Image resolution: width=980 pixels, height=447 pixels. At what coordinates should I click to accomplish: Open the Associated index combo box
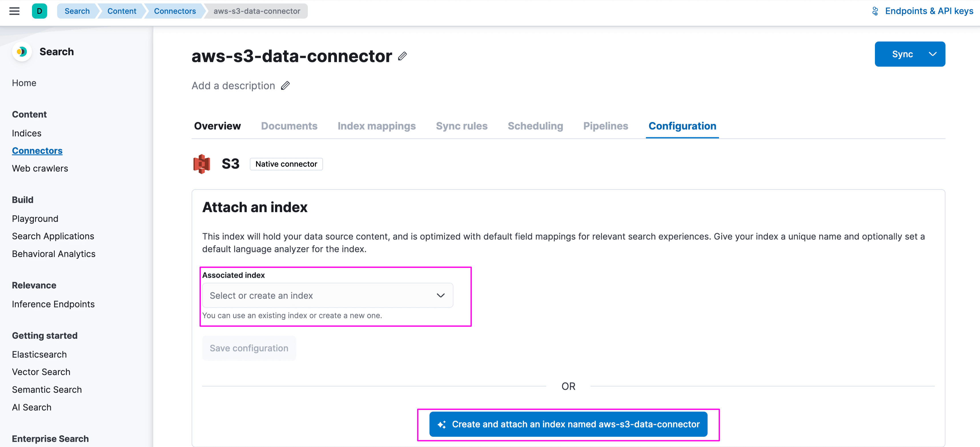coord(327,296)
